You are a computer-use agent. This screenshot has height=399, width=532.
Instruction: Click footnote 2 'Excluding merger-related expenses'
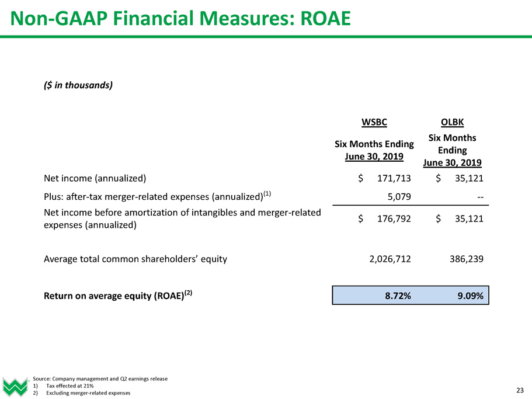(x=88, y=393)
